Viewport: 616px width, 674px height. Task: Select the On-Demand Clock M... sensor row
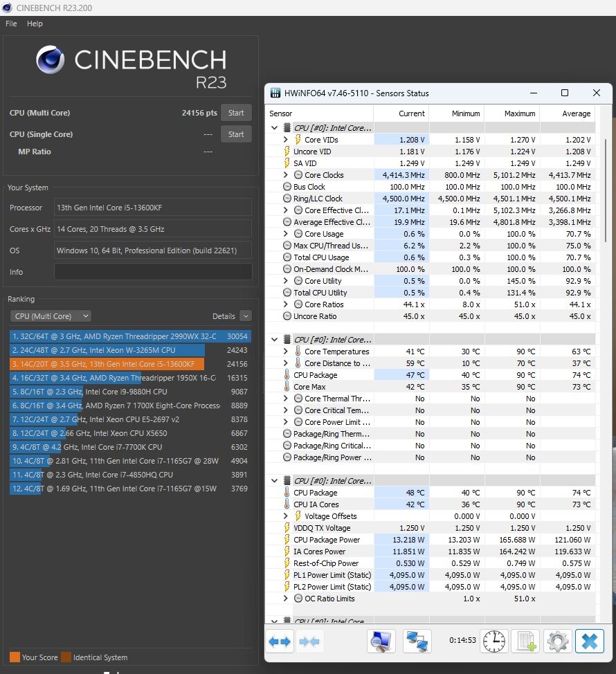pos(431,269)
